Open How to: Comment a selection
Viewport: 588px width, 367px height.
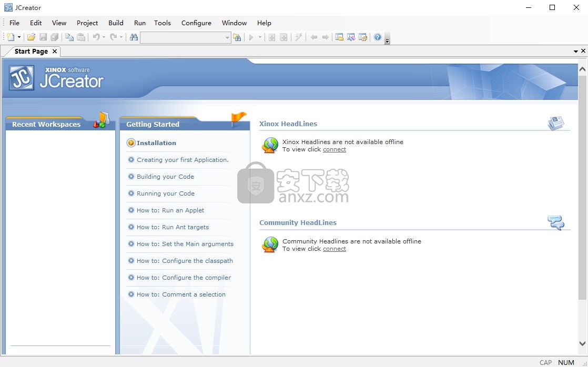tap(181, 294)
